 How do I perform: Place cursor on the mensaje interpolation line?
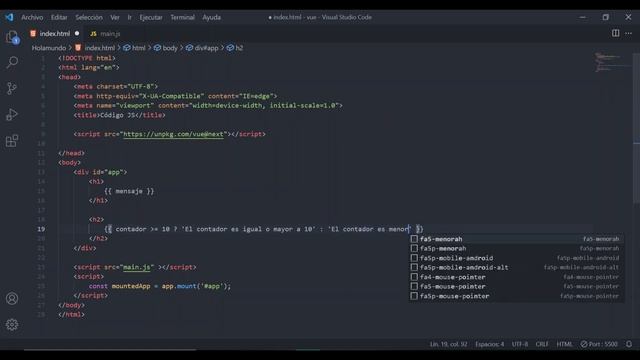pos(129,191)
